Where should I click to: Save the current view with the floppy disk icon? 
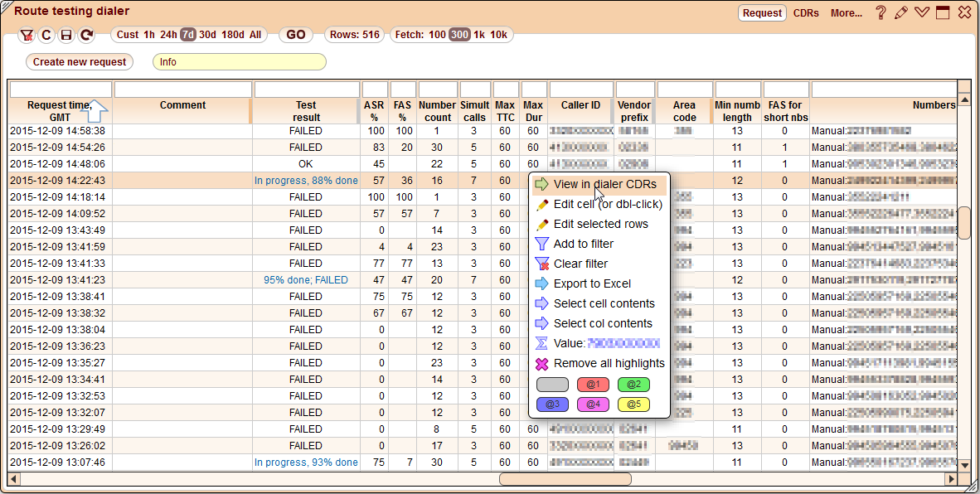click(x=68, y=35)
